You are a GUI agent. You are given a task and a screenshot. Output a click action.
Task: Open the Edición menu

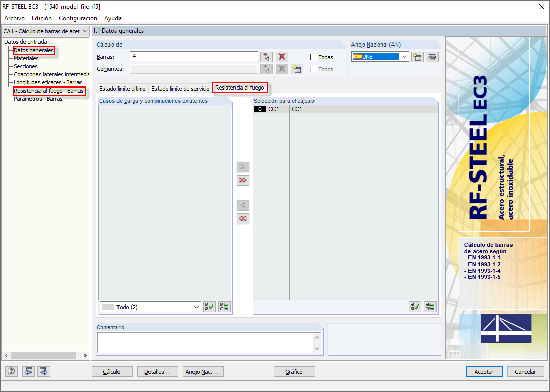click(x=42, y=18)
